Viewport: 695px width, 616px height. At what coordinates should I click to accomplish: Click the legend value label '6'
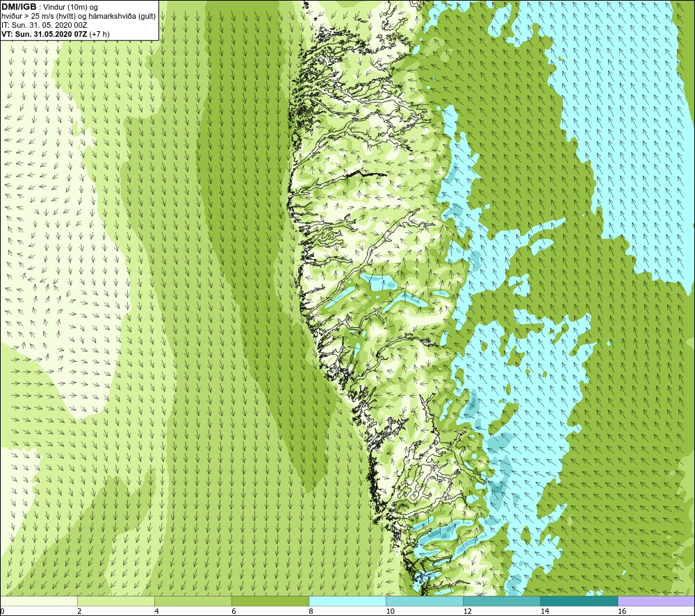coord(234,611)
